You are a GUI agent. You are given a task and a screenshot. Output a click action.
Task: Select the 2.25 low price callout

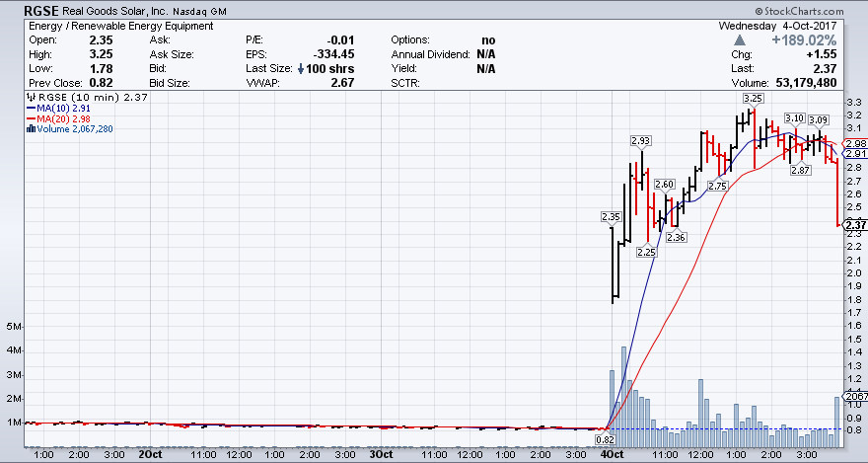tap(646, 252)
